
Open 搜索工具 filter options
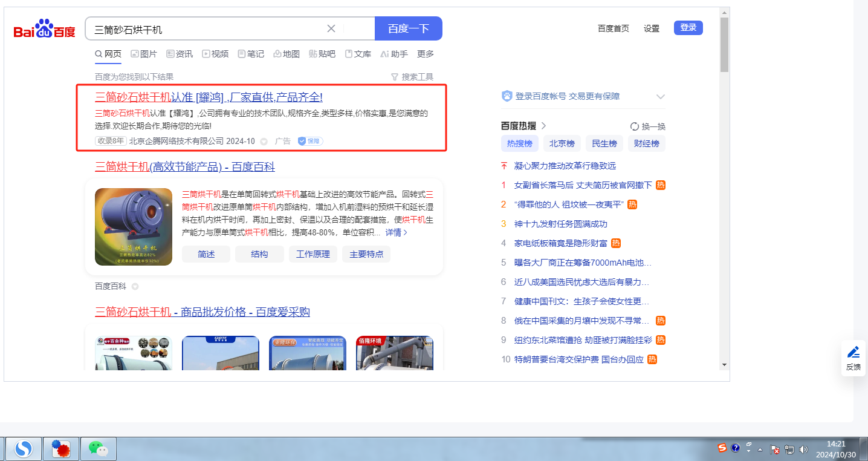coord(412,77)
